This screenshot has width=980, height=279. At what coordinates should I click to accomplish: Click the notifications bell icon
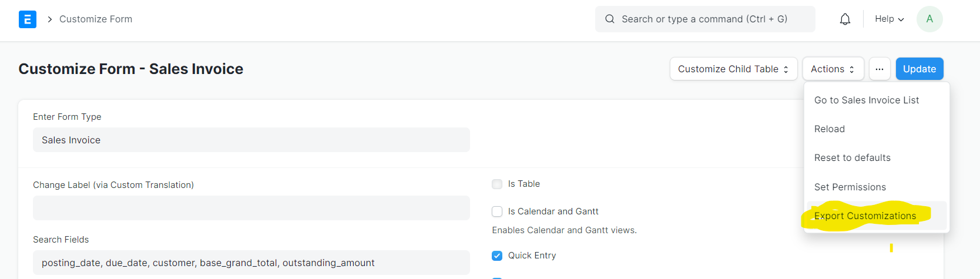(x=845, y=19)
